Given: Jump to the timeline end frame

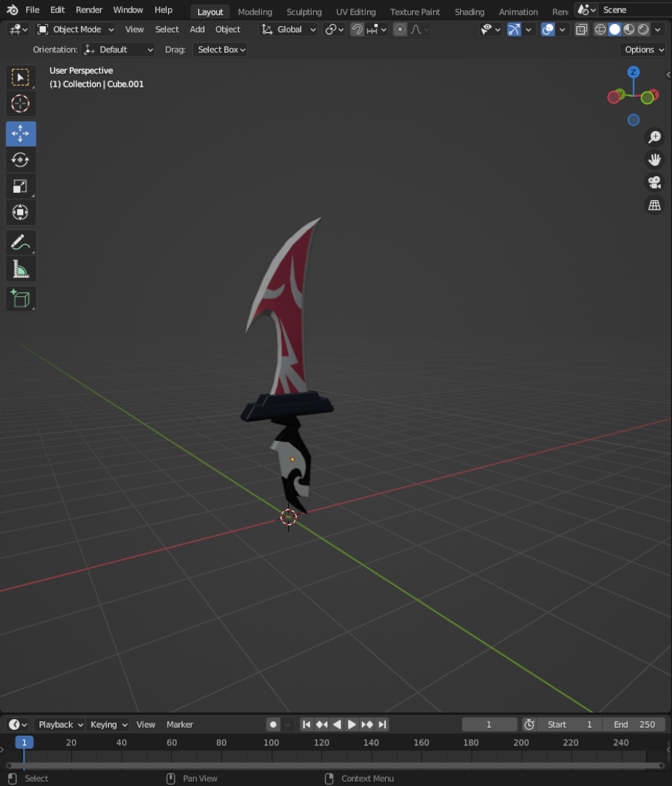Looking at the screenshot, I should pyautogui.click(x=382, y=724).
